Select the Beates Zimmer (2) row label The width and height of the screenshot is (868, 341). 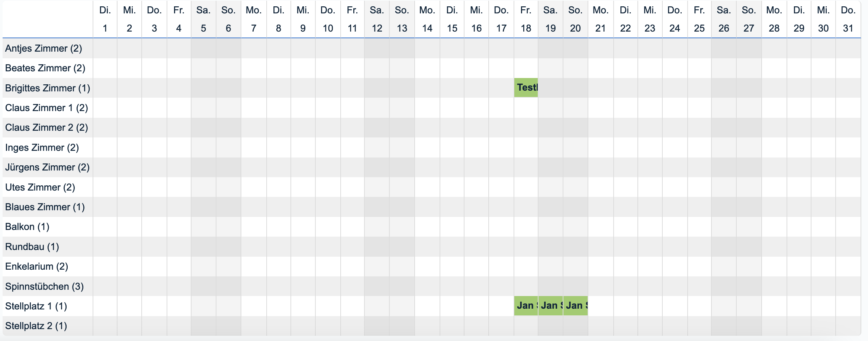pos(45,68)
